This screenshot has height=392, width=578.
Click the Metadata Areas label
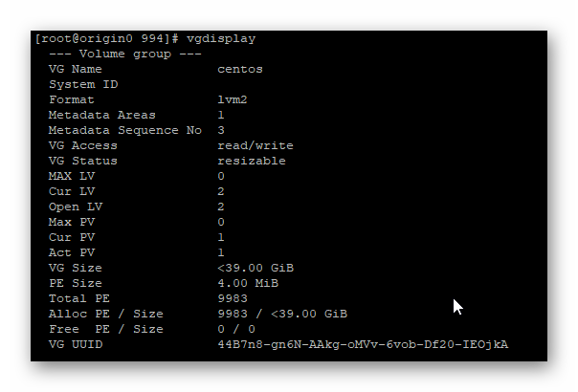tap(102, 115)
